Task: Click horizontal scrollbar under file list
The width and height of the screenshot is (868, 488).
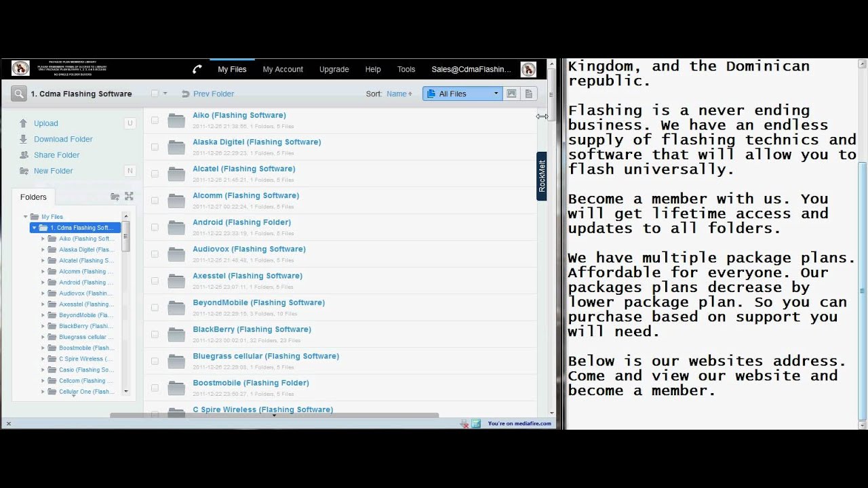Action: [275, 415]
